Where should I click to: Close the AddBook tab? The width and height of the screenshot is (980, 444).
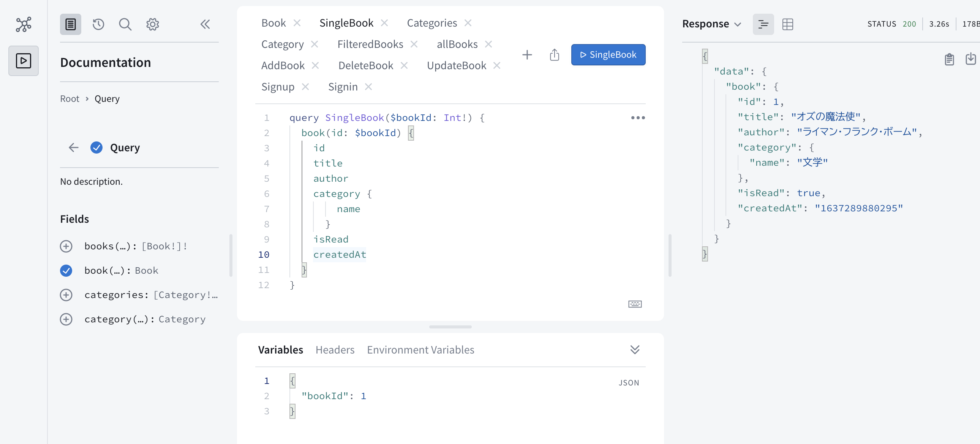pyautogui.click(x=315, y=65)
